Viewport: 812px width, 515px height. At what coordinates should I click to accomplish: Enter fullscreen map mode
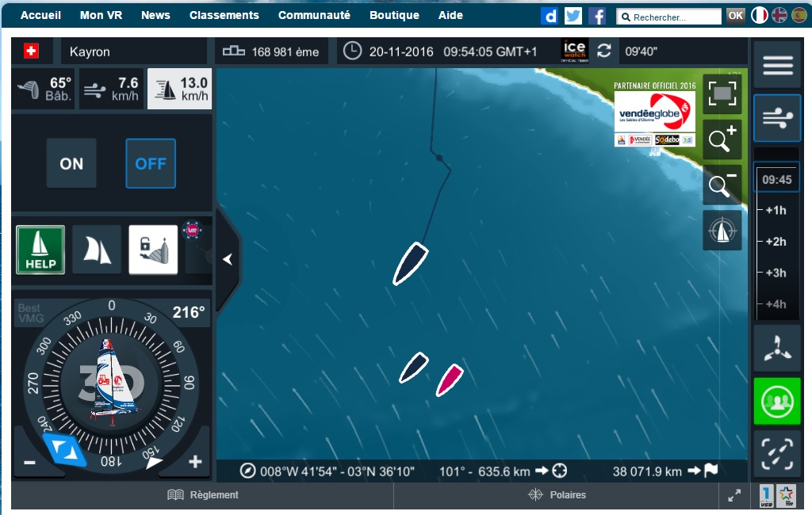coord(722,93)
